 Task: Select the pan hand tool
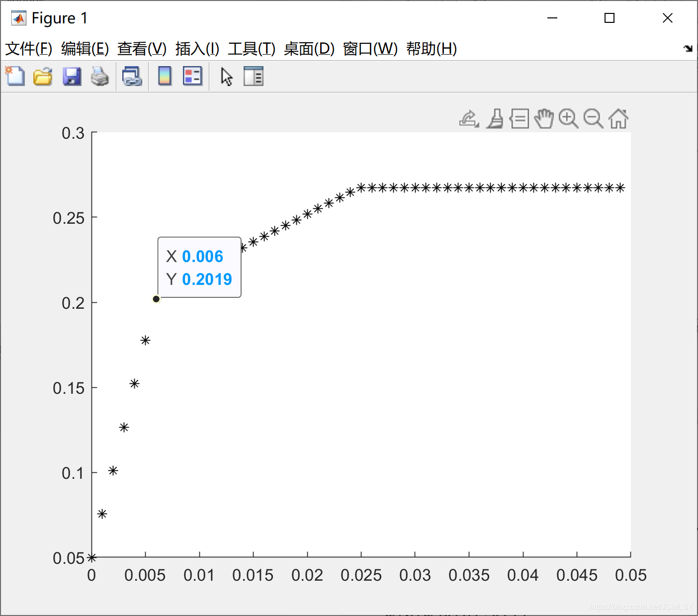tap(544, 119)
